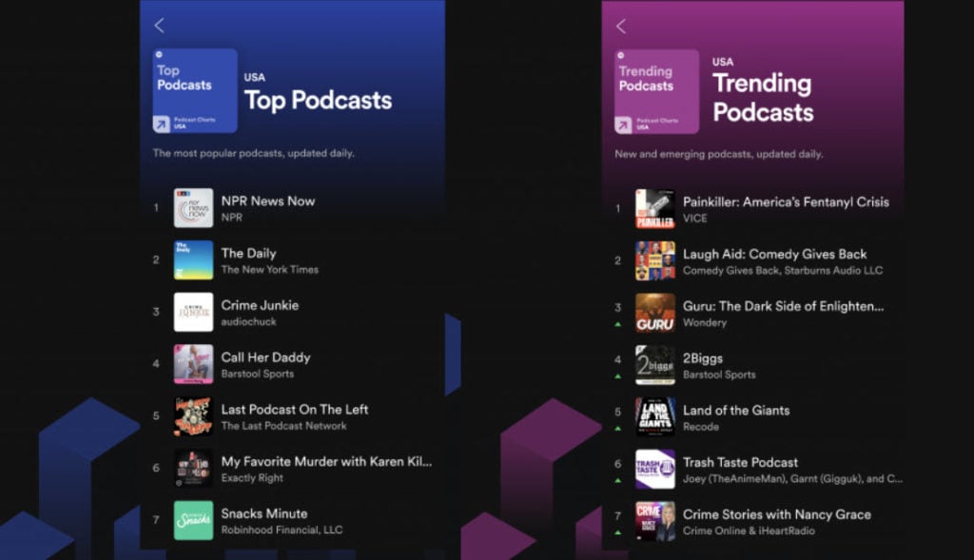
Task: Open Last Podcast On The Left cover art
Action: pos(193,416)
